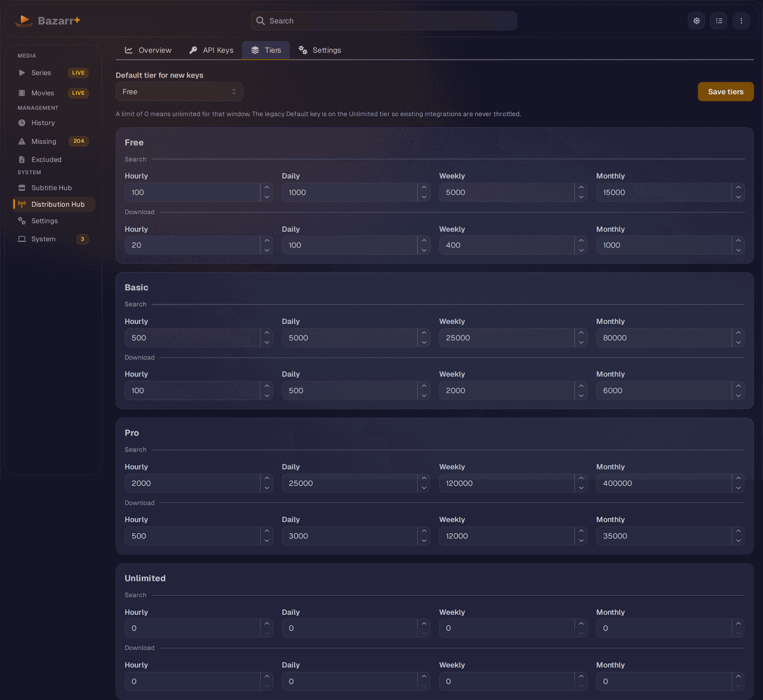The height and width of the screenshot is (700, 763).
Task: Click the LIVE badge next to Series
Action: pos(78,73)
